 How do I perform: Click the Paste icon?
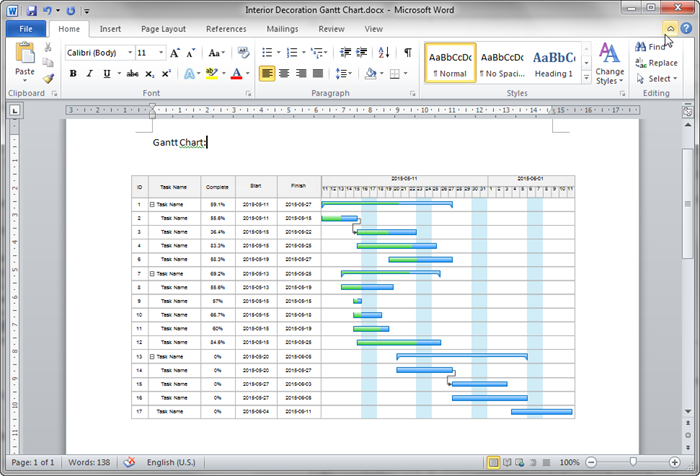click(x=25, y=57)
